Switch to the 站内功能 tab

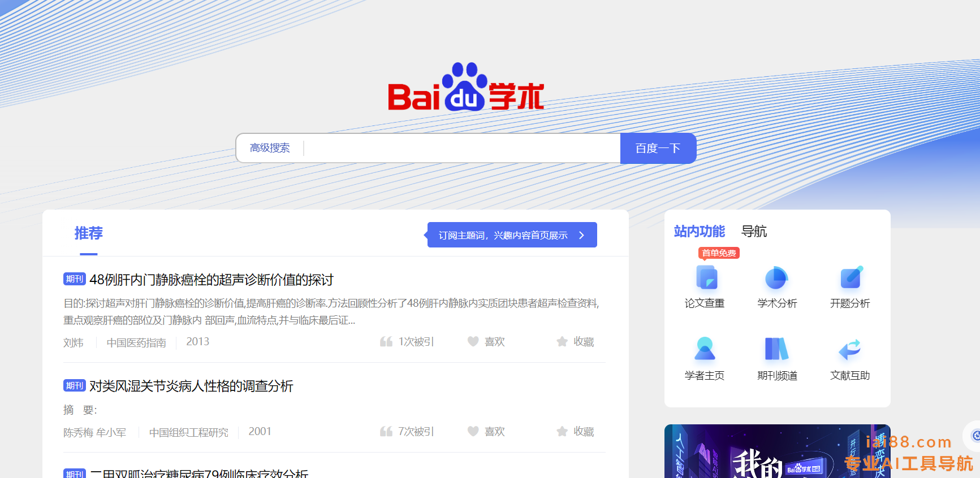[700, 231]
